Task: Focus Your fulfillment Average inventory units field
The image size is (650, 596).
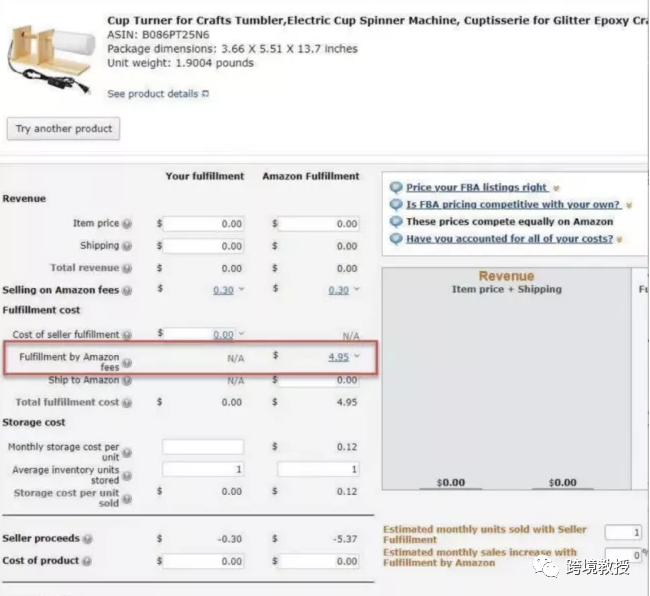Action: tap(203, 469)
